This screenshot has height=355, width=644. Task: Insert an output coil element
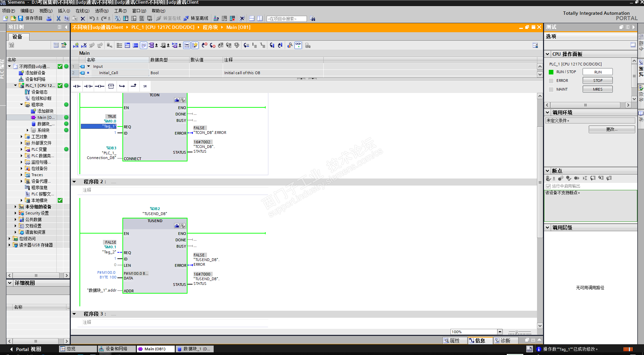pos(100,86)
